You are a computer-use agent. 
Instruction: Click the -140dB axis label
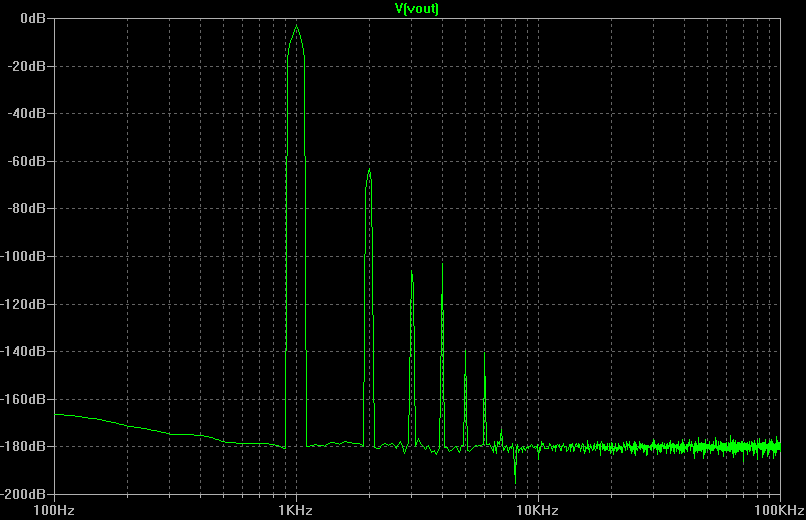click(23, 351)
